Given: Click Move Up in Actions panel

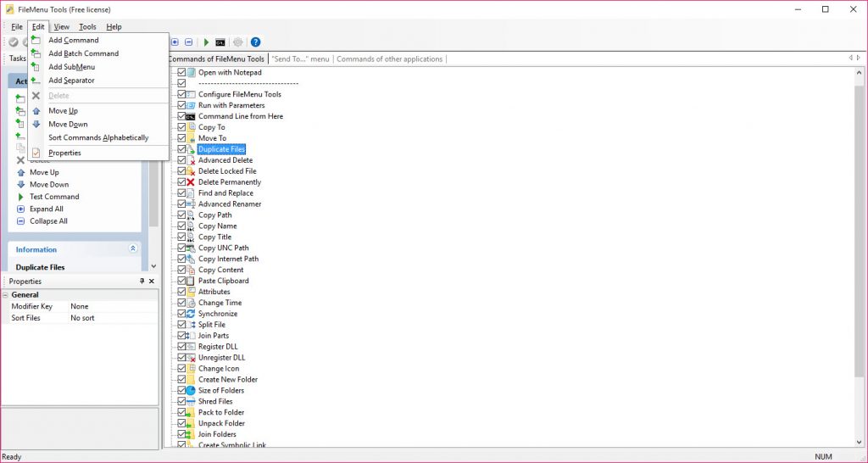Looking at the screenshot, I should click(x=44, y=172).
